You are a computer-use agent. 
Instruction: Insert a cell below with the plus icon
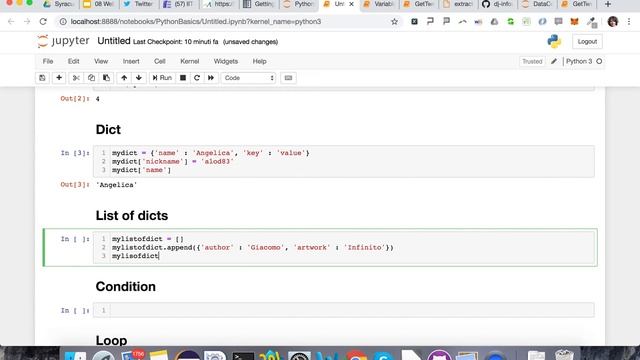point(59,78)
